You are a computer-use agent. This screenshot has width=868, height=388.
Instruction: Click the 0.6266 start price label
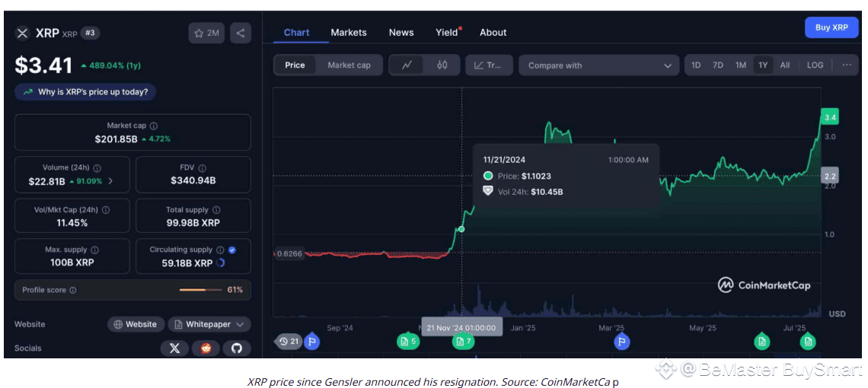coord(289,253)
